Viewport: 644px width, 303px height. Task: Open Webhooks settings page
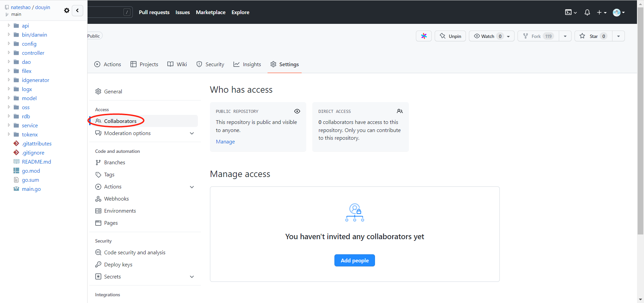(x=116, y=199)
